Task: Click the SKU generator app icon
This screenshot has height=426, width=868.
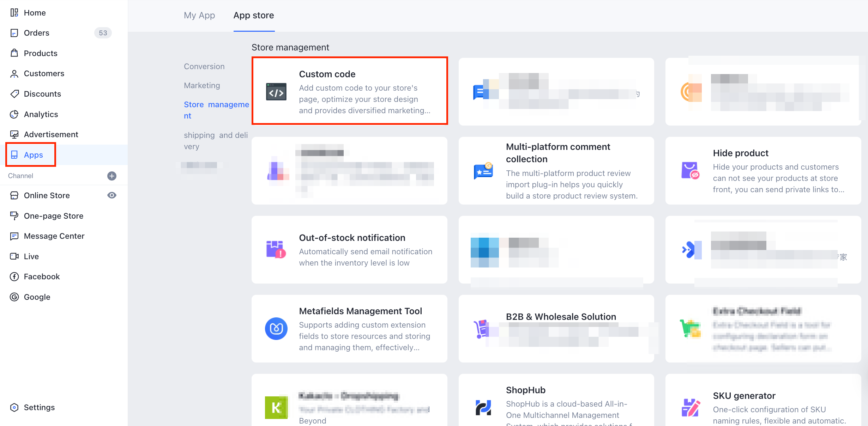Action: click(x=690, y=408)
